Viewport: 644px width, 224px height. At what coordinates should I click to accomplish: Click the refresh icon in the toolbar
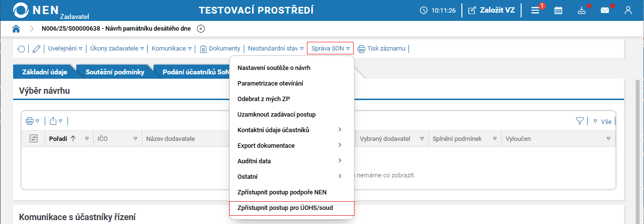tap(21, 49)
